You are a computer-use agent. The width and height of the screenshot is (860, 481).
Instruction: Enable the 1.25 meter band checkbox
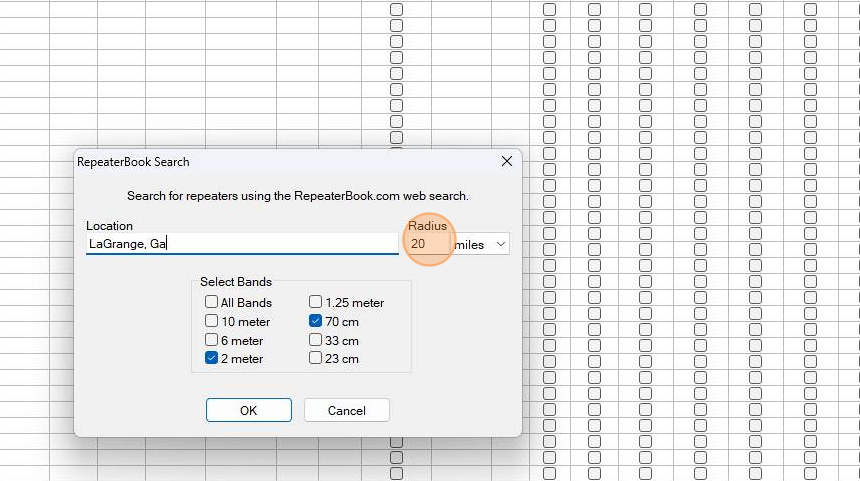tap(315, 302)
